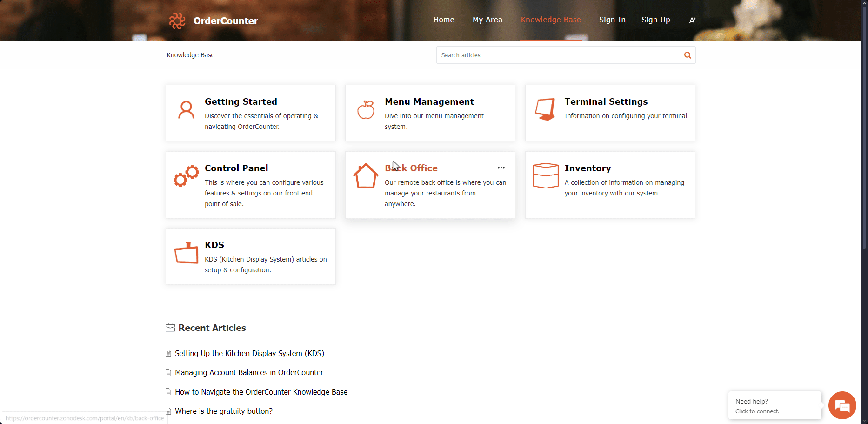
Task: Select the Knowledge Base nav tab
Action: click(x=551, y=20)
